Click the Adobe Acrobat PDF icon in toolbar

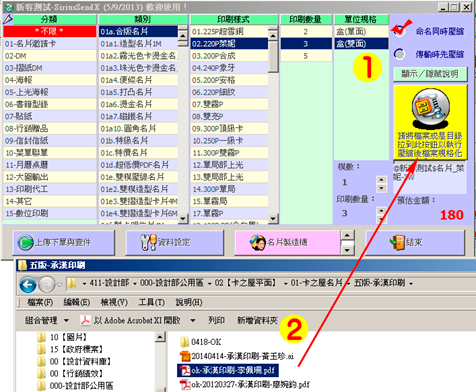(85, 320)
